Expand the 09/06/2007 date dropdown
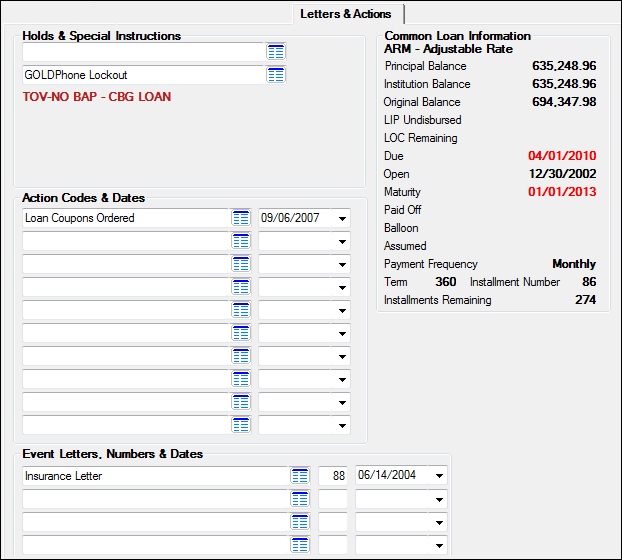Screen dimensions: 622x560 [x=342, y=218]
